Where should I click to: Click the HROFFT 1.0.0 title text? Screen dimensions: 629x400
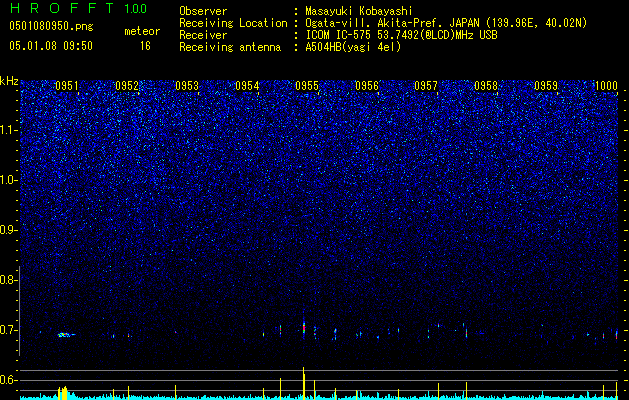pos(78,8)
